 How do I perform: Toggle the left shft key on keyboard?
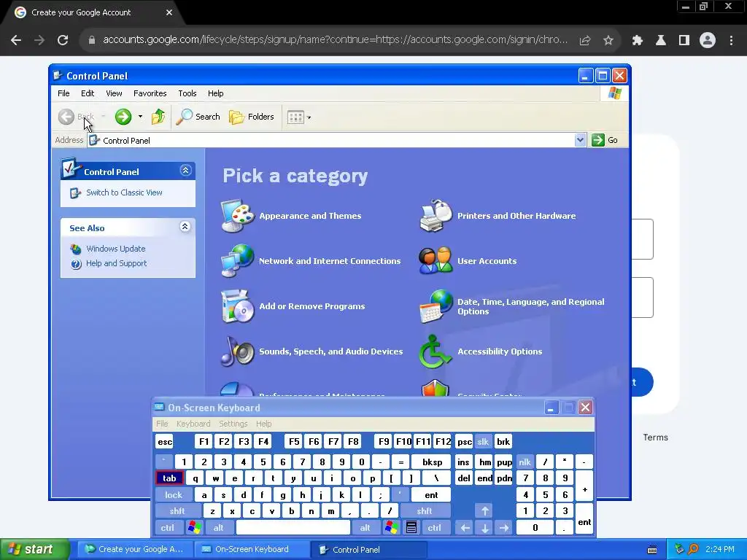tap(177, 511)
